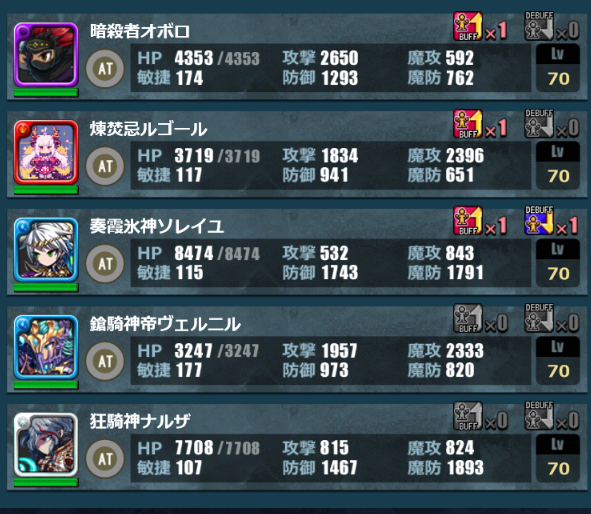Click the green HP bar under 鎗騎神帝ヴェルニル
591x514 pixels.
click(x=46, y=385)
